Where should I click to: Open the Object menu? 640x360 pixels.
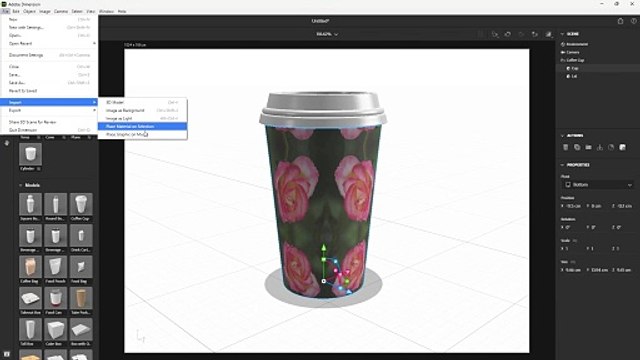pyautogui.click(x=29, y=11)
